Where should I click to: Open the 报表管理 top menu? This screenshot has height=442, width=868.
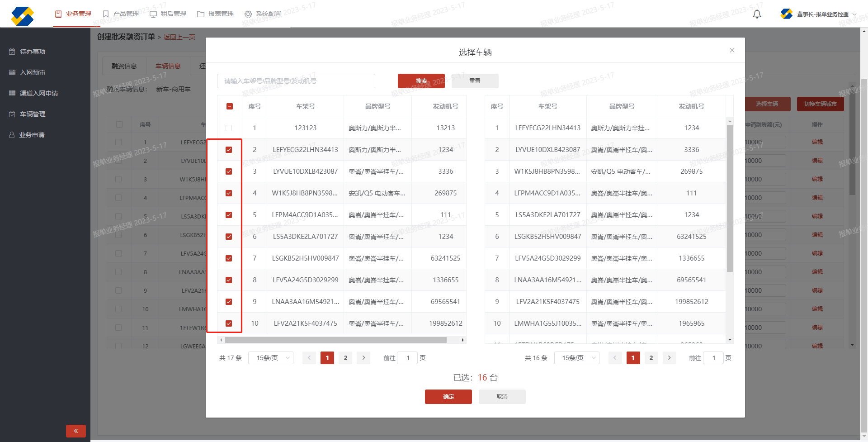[x=216, y=14]
